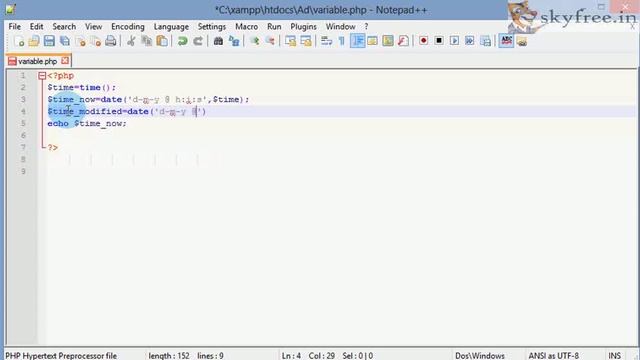Run macro multiple times icon
The height and width of the screenshot is (360, 640).
click(x=470, y=41)
